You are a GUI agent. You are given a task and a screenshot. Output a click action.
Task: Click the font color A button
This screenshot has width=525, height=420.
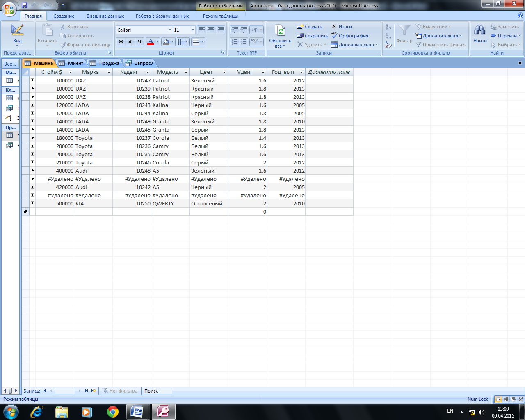pyautogui.click(x=151, y=41)
